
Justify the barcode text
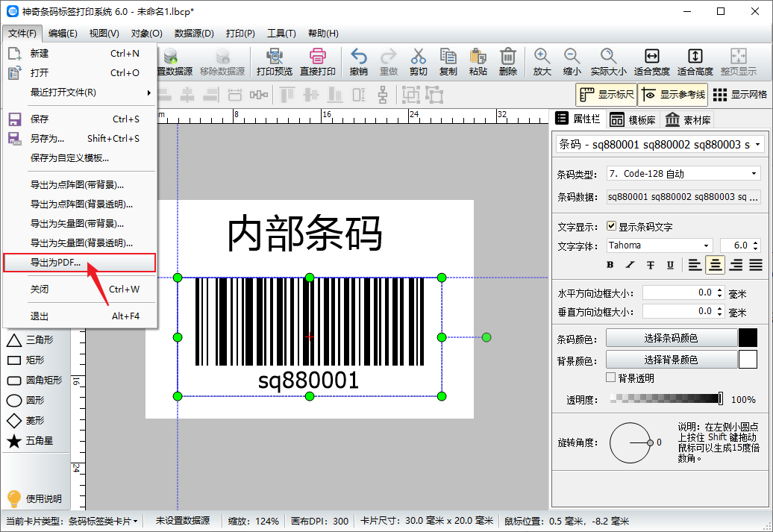756,265
